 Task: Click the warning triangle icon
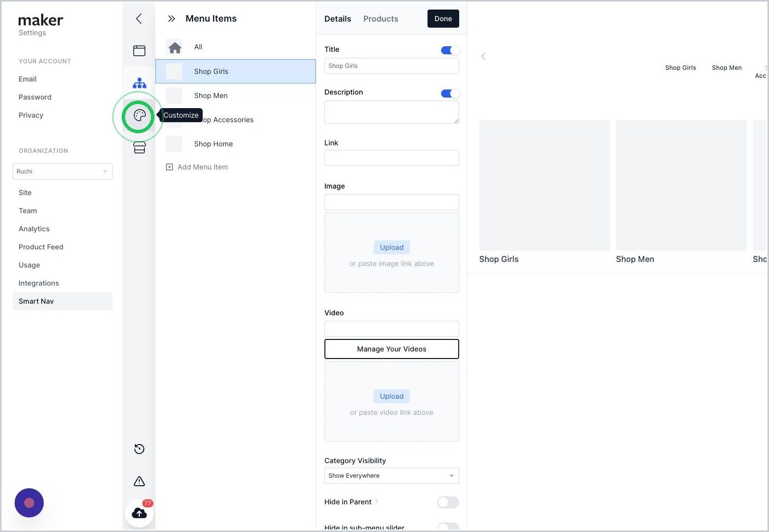pyautogui.click(x=139, y=481)
